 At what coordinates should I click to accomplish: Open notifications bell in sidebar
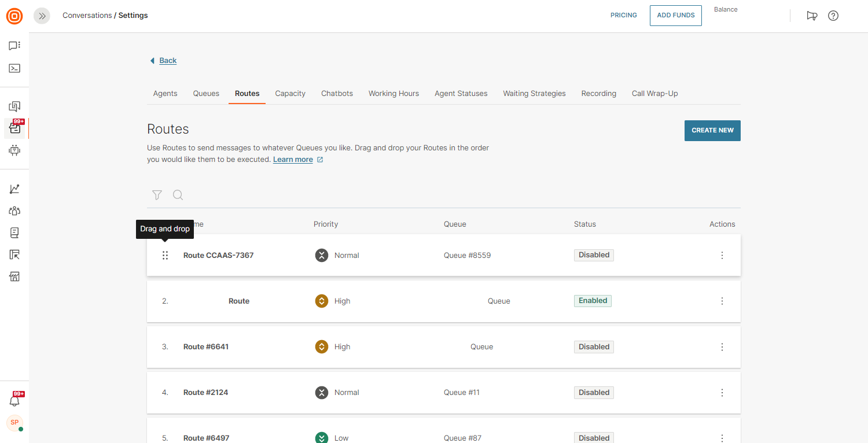click(x=14, y=401)
